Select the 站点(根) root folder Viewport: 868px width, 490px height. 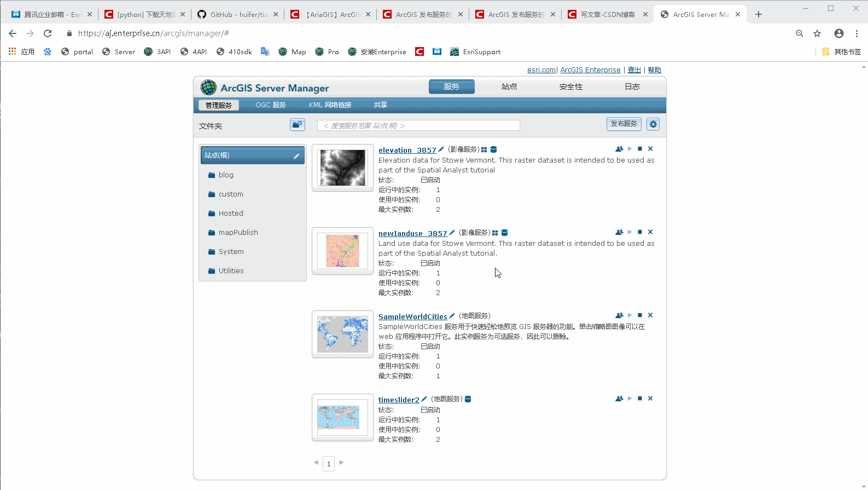coord(252,155)
